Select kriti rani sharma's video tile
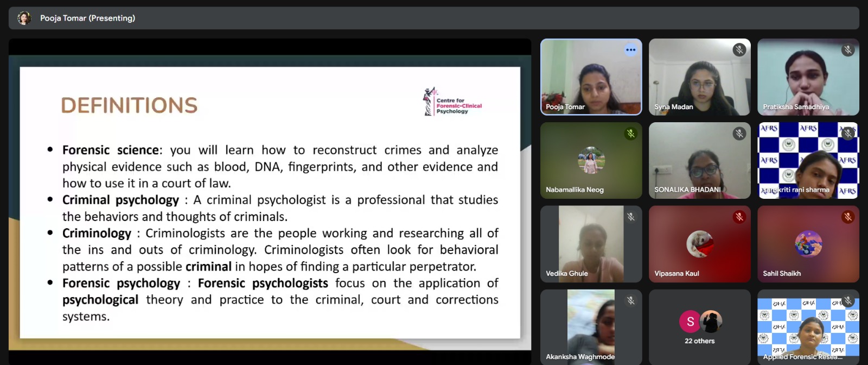This screenshot has height=365, width=868. coord(808,160)
